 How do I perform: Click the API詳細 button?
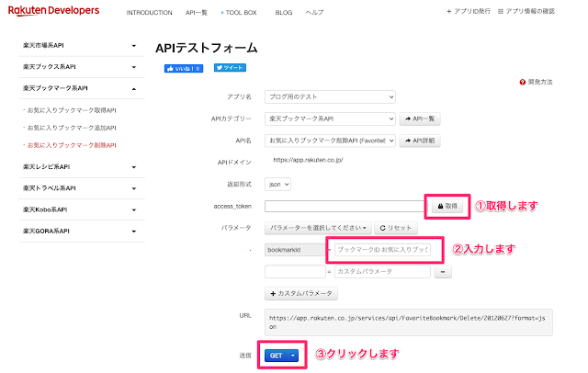pyautogui.click(x=420, y=141)
